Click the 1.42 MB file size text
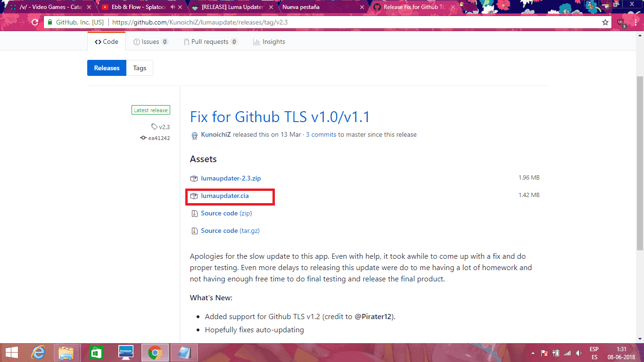Viewport: 644px width, 362px height. [529, 195]
